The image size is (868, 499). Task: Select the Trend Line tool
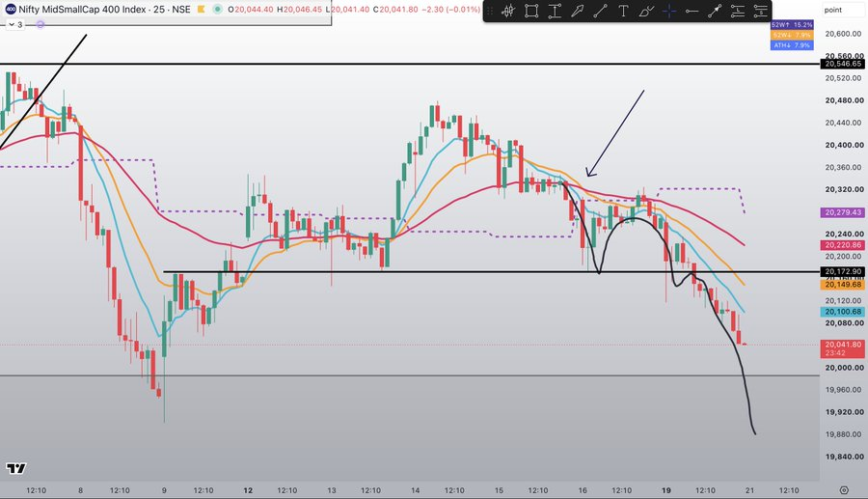coord(600,11)
